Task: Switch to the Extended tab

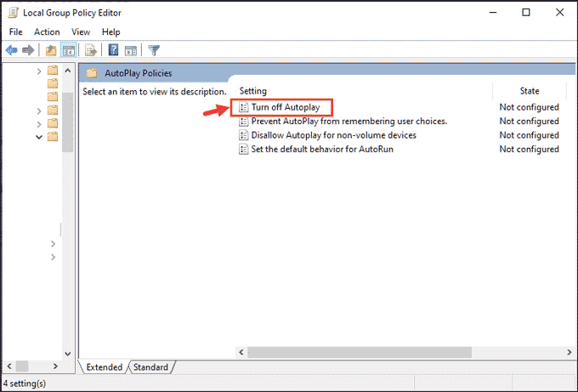Action: coord(105,367)
